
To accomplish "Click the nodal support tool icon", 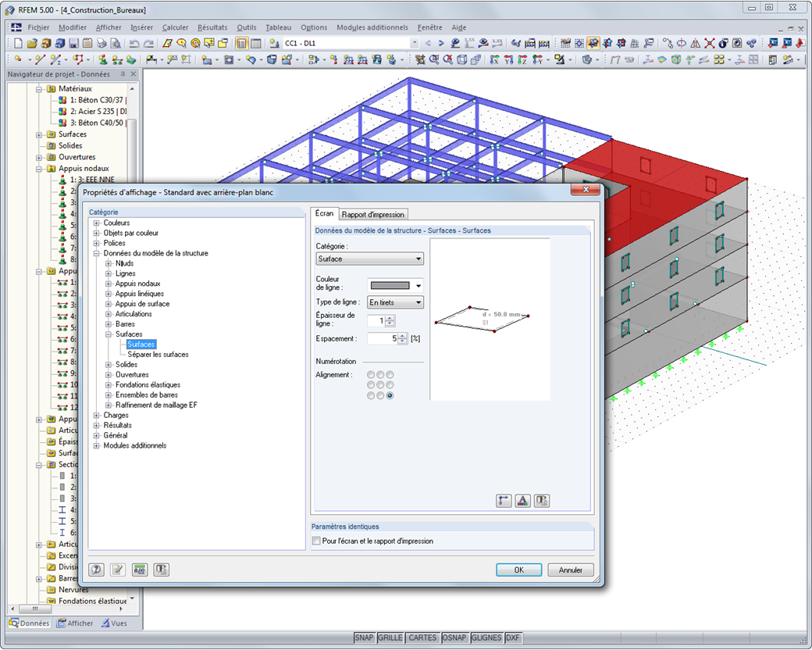I will click(103, 60).
